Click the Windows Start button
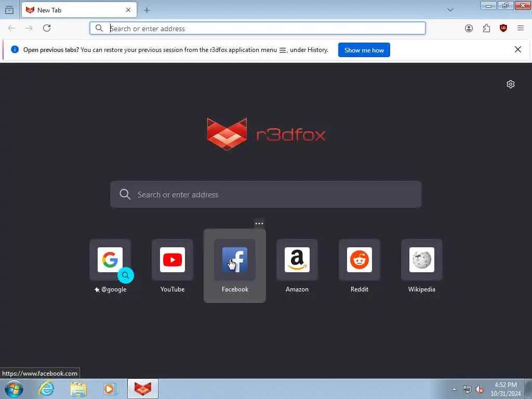532x399 pixels. click(x=14, y=389)
